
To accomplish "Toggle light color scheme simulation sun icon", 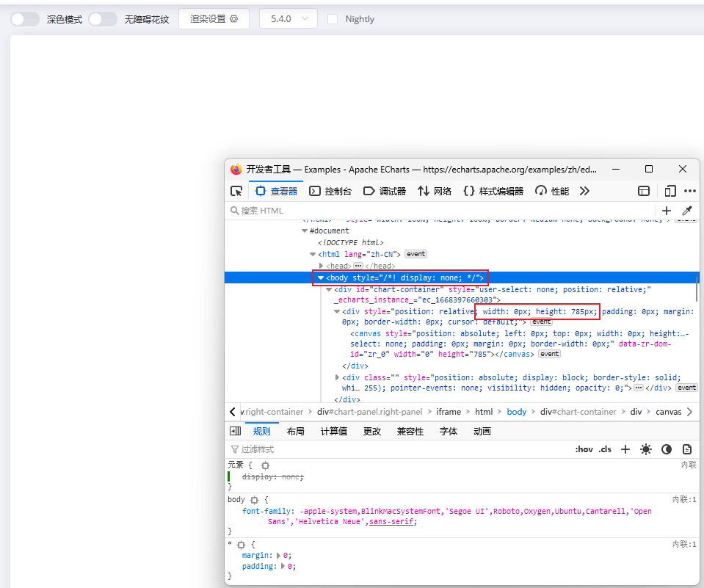I will [645, 449].
